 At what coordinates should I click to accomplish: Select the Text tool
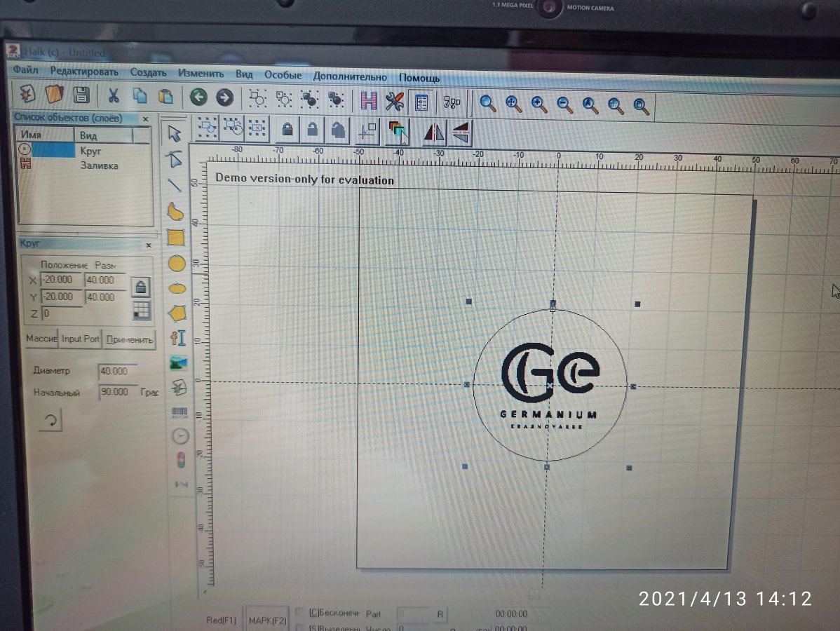click(x=178, y=338)
